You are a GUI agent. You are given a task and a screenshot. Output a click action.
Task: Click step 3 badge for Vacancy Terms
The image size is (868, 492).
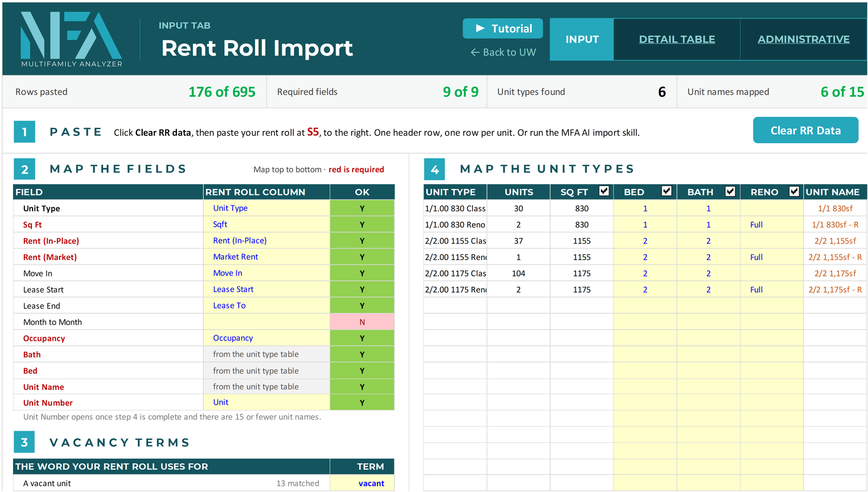pyautogui.click(x=24, y=442)
